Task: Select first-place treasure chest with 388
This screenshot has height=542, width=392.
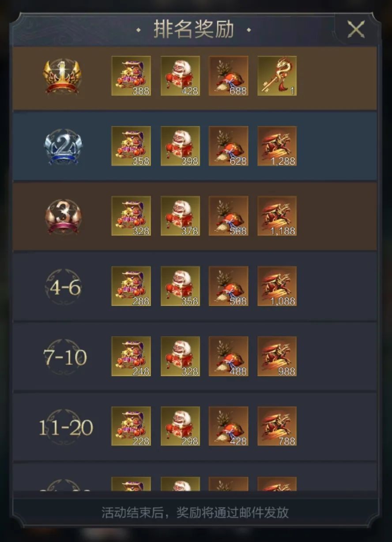Action: click(131, 76)
